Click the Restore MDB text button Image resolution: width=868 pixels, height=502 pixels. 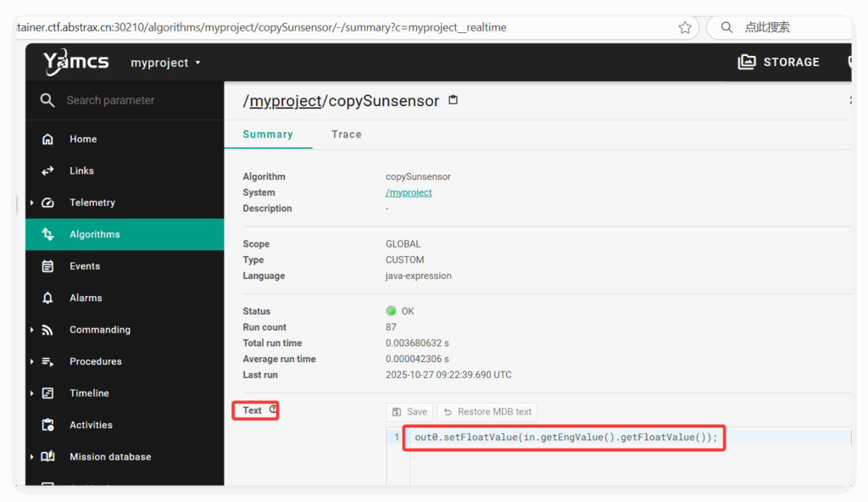487,412
